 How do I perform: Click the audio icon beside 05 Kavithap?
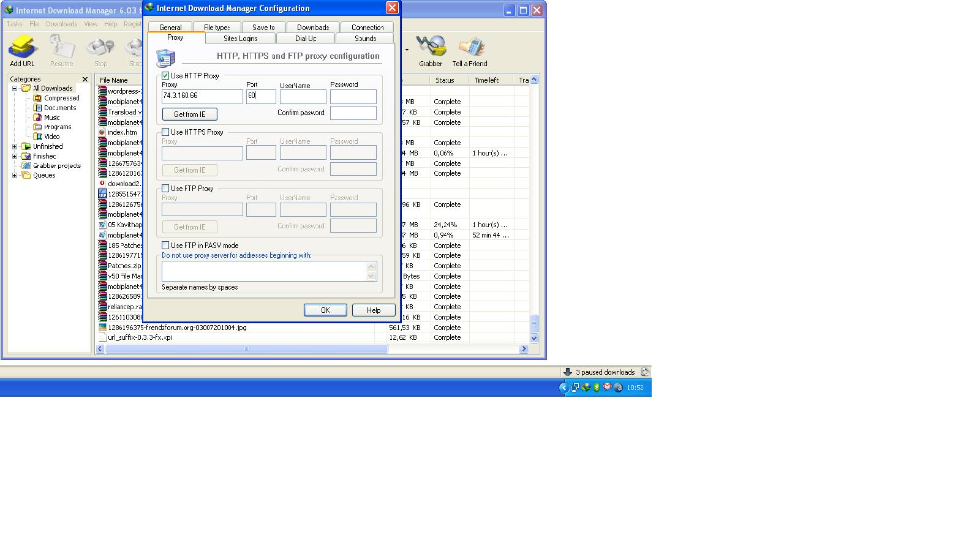coord(102,225)
